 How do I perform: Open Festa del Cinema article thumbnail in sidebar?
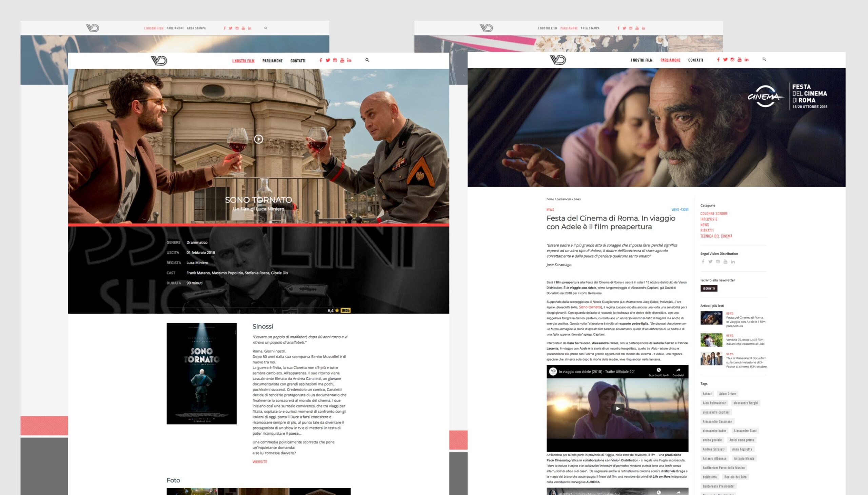click(x=711, y=318)
